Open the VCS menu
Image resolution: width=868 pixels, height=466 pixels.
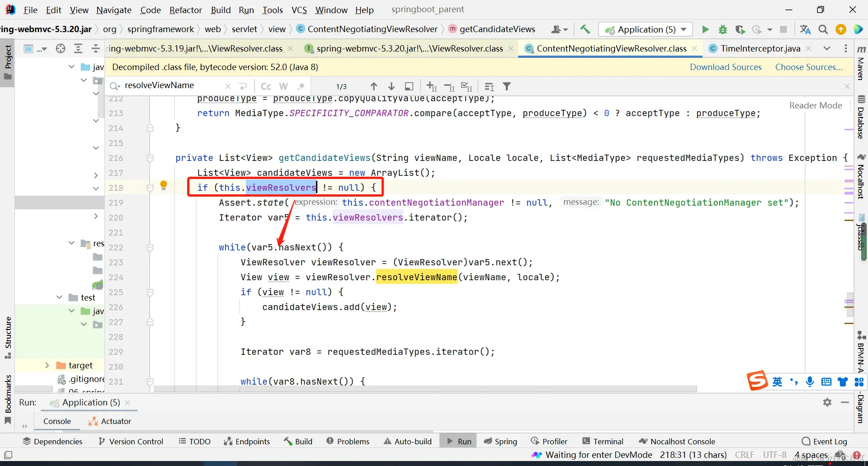click(299, 9)
